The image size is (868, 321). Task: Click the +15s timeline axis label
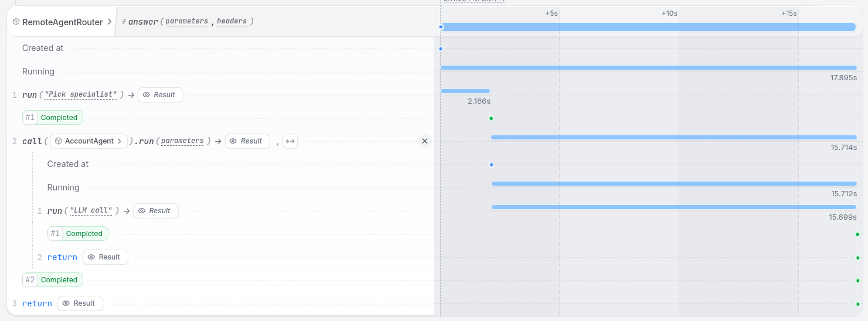[789, 13]
